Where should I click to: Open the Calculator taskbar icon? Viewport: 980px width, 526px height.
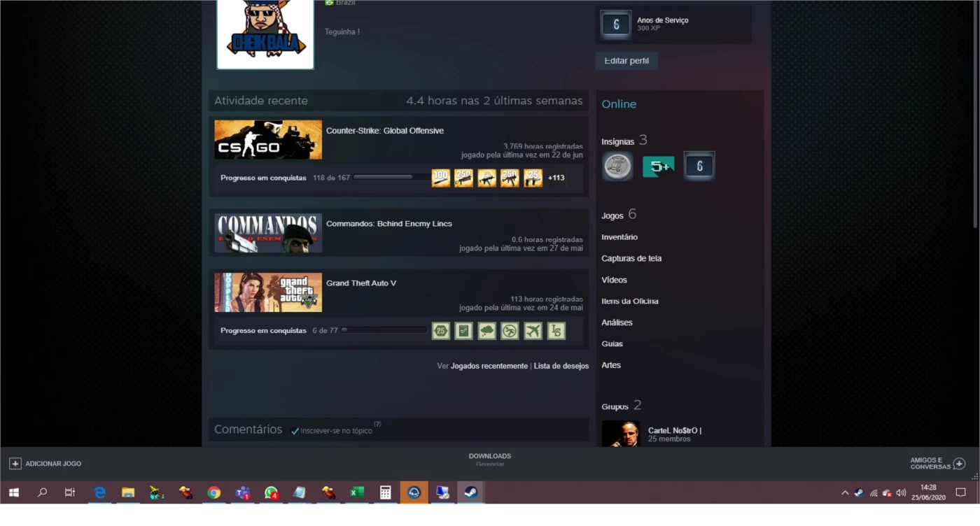pos(385,492)
